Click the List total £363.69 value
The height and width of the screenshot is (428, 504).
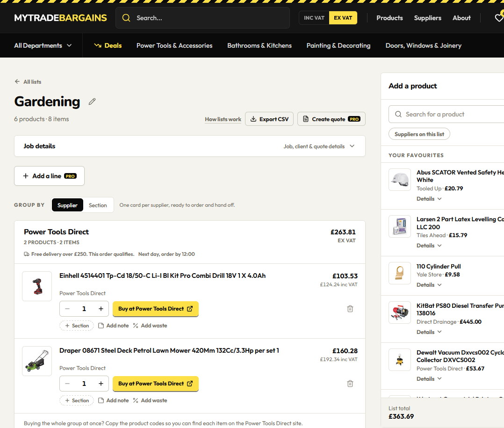401,416
